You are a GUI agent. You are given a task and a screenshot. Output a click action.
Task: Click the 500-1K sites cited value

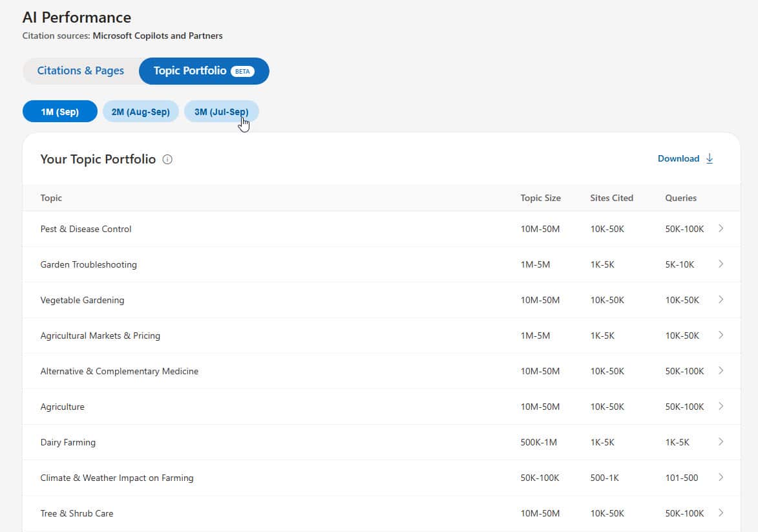pos(604,478)
